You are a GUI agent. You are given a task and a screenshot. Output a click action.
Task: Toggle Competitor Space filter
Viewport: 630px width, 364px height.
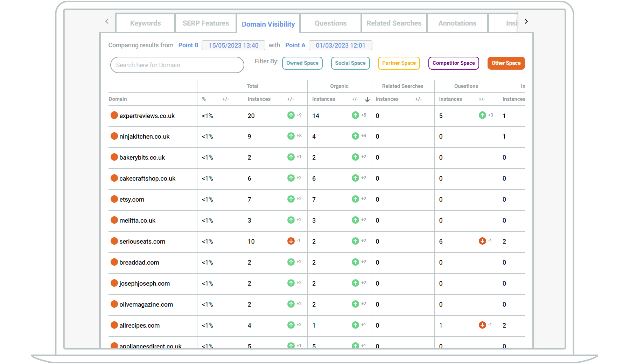click(454, 63)
